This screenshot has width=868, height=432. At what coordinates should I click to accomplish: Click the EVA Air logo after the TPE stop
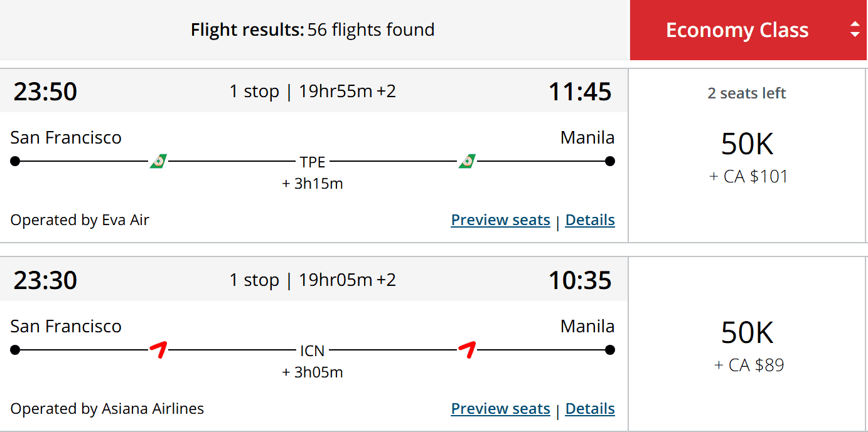468,161
